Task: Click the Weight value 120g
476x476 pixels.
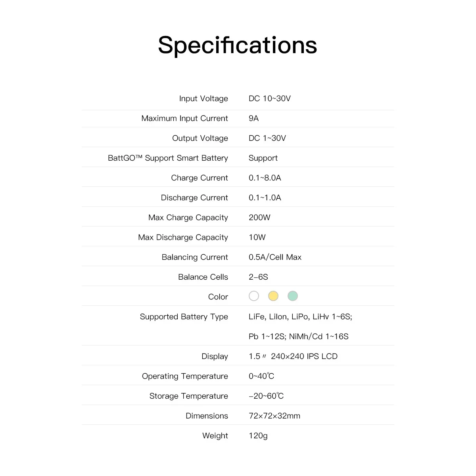Action: click(x=258, y=436)
